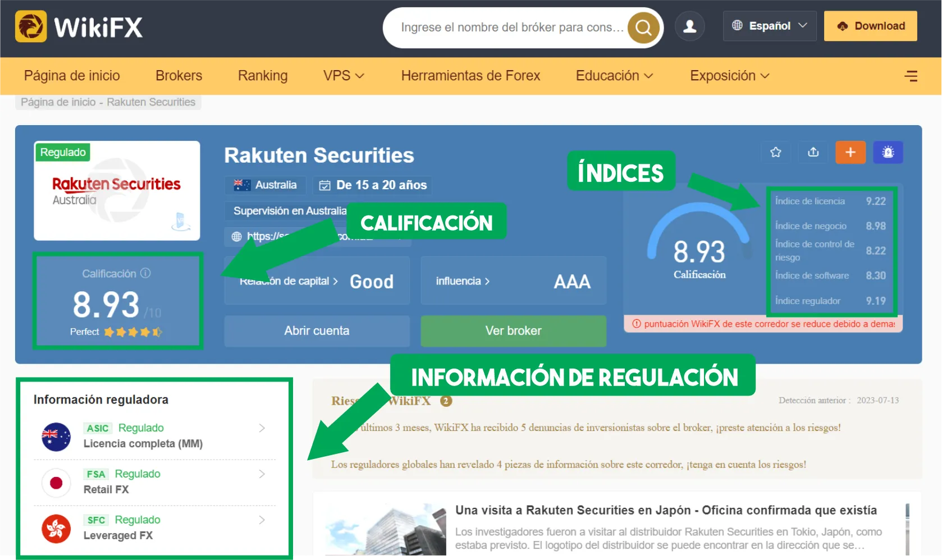Click the Download button
Screen dimensions: 942x560
coord(870,26)
